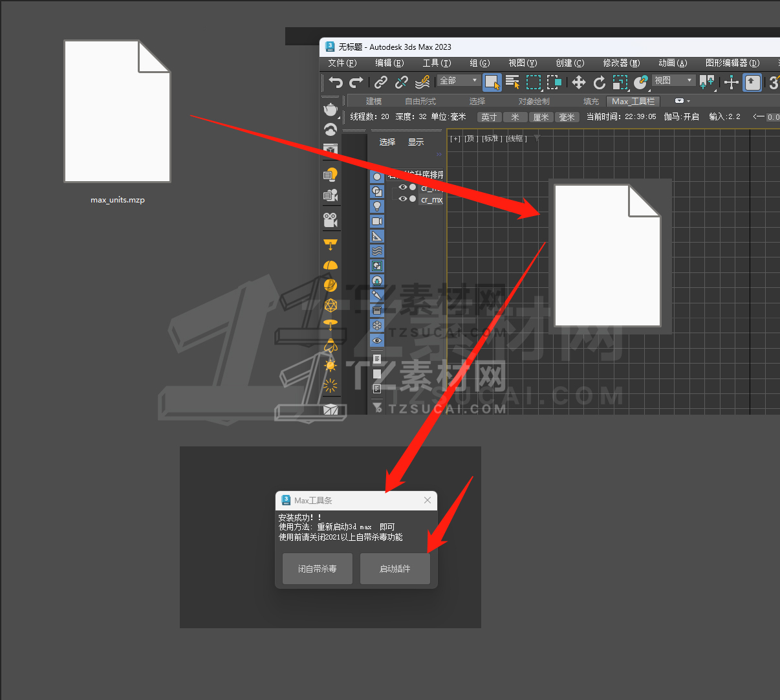Viewport: 780px width, 700px height.
Task: Open viewport [+] general menu
Action: point(455,138)
